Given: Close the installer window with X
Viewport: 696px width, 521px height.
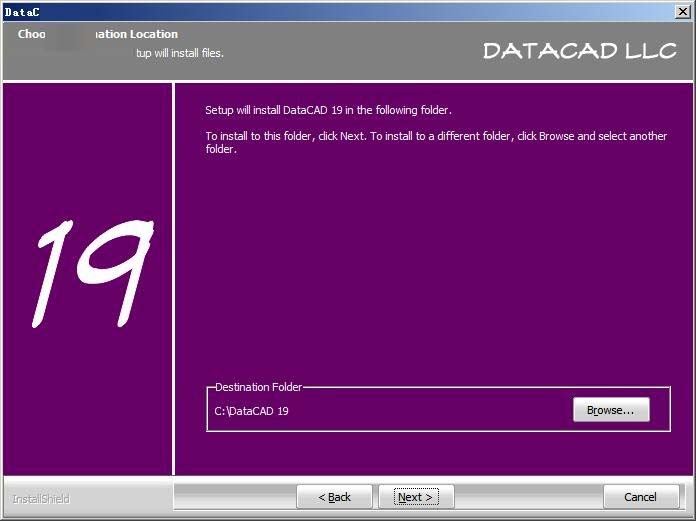Looking at the screenshot, I should tap(683, 12).
